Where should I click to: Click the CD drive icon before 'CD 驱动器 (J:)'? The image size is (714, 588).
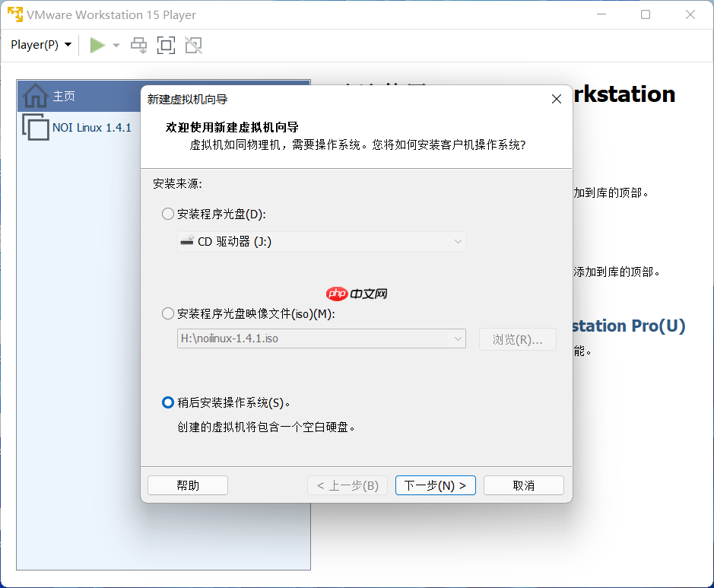pyautogui.click(x=186, y=243)
